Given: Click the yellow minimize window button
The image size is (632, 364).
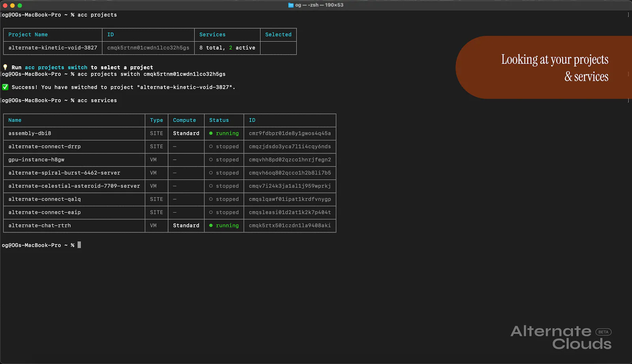Looking at the screenshot, I should click(12, 6).
